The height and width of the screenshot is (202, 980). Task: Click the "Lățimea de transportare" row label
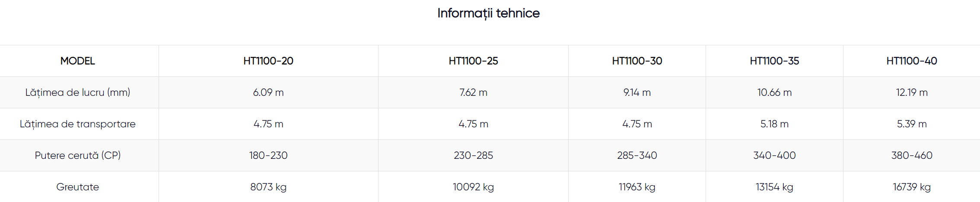78,124
